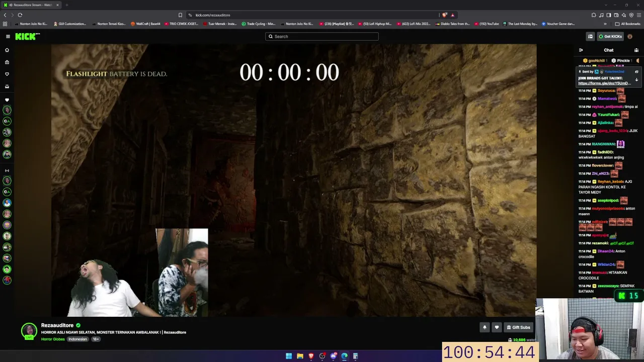Toggle channel notifications bell
The height and width of the screenshot is (362, 644).
tap(485, 327)
